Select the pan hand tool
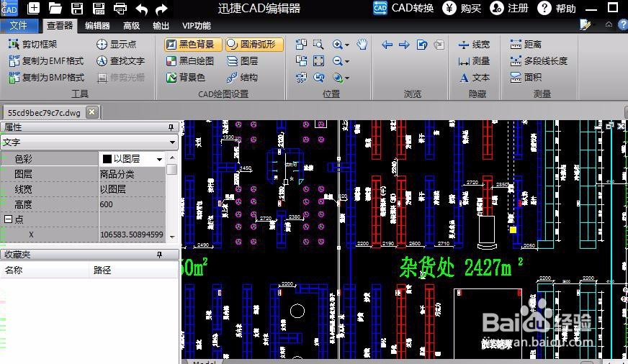628x364 pixels. [362, 44]
